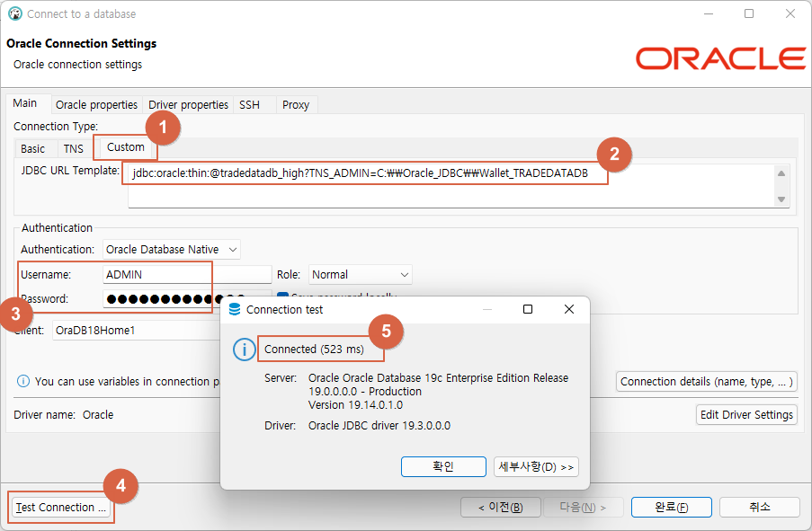
Task: Click the Driver name: Oracle text
Action: coord(63,414)
